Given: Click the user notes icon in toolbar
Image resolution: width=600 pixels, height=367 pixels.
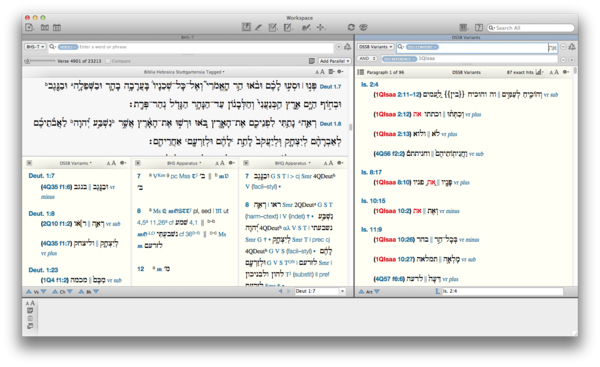Looking at the screenshot, I should point(246,27).
